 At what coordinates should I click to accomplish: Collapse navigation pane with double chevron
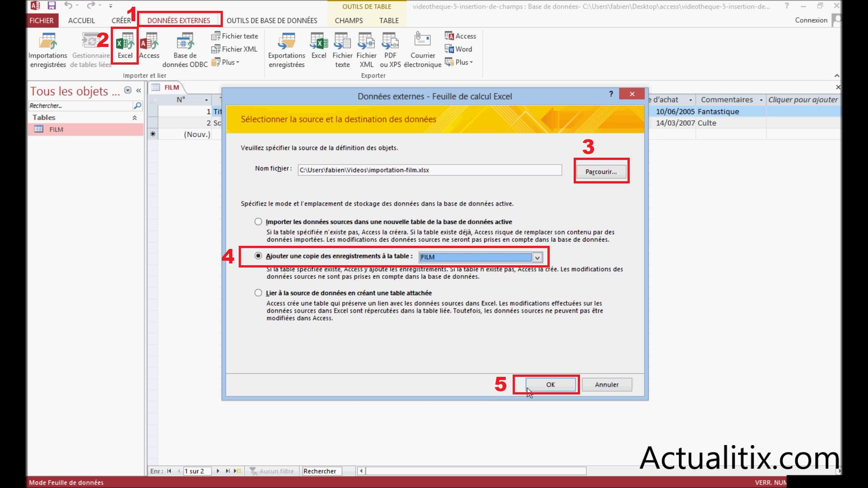(x=138, y=90)
